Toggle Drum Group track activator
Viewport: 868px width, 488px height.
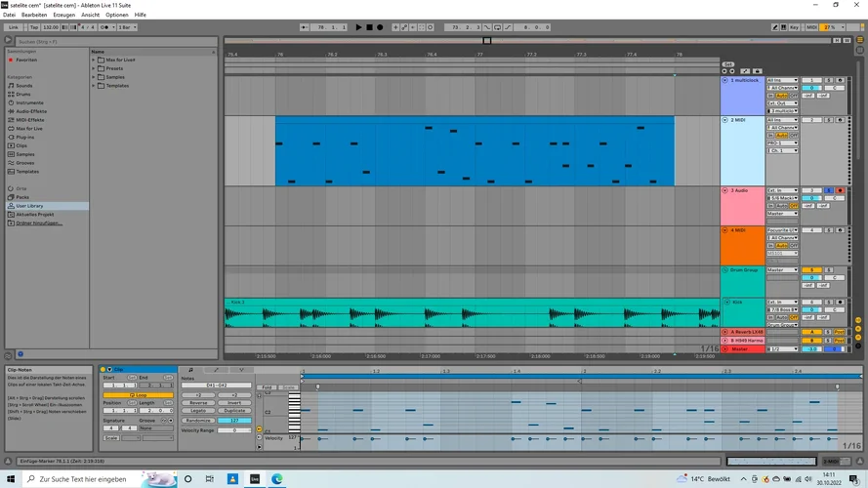click(811, 270)
